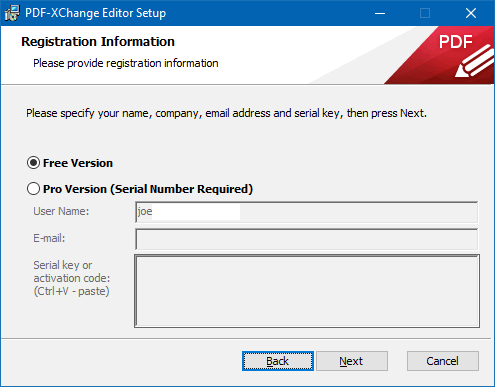Click the installer icon in the title bar
The height and width of the screenshot is (387, 495).
(12, 13)
